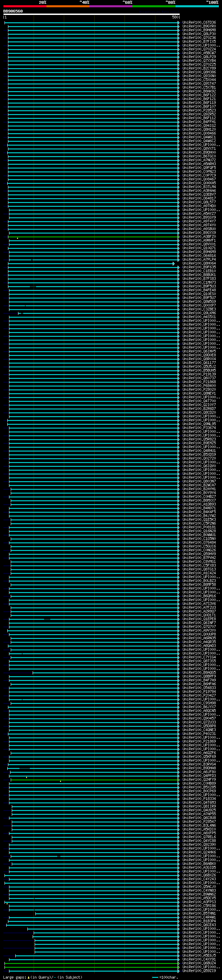
Task: Click hit label UniRef100_C5X7B1
Action: pos(199,88)
